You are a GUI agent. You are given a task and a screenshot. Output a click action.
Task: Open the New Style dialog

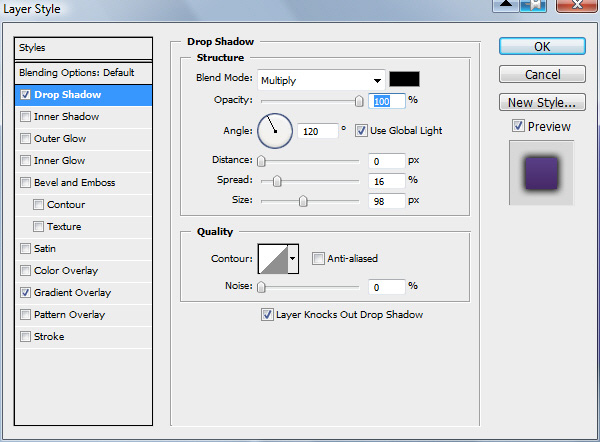point(542,102)
